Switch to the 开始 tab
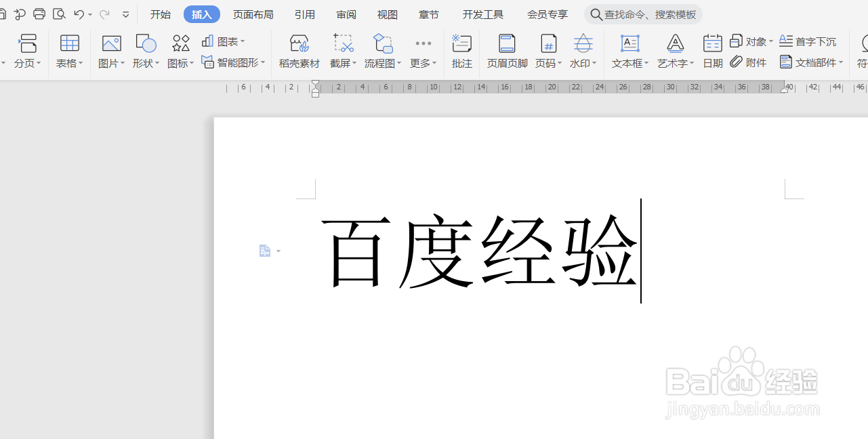This screenshot has height=439, width=868. tap(161, 14)
